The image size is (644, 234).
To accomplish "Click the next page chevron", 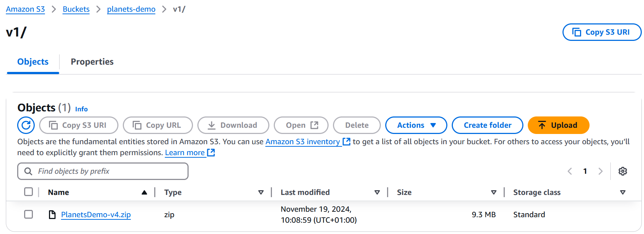I will coord(601,171).
